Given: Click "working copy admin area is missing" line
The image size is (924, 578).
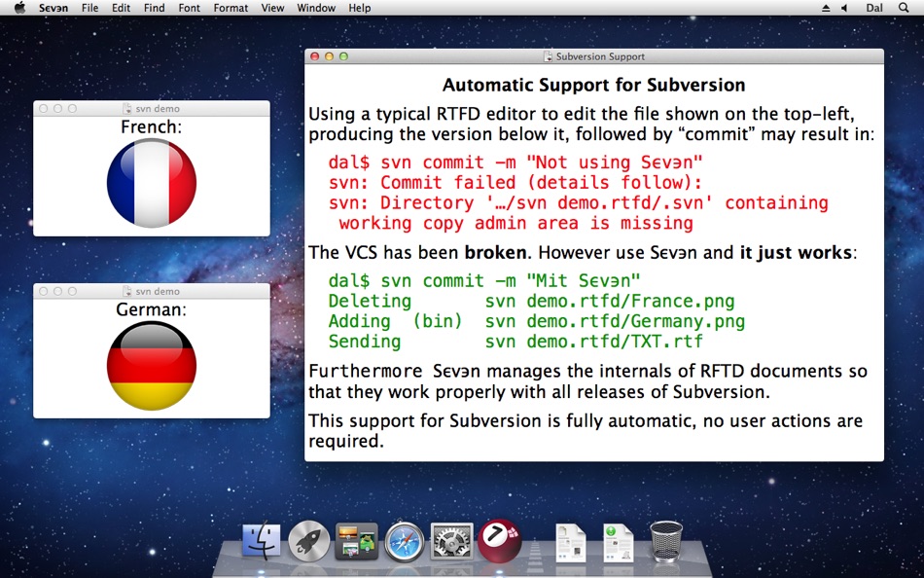Looking at the screenshot, I should point(516,223).
